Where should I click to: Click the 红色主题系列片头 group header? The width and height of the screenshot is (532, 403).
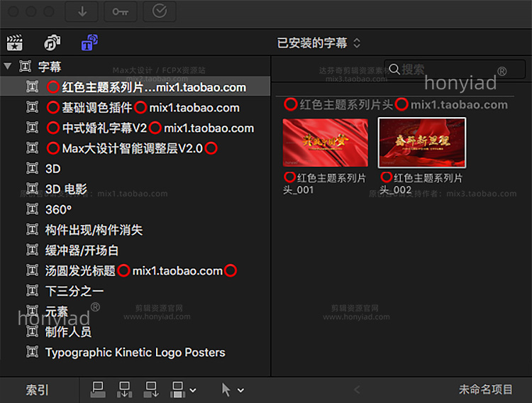pos(396,104)
